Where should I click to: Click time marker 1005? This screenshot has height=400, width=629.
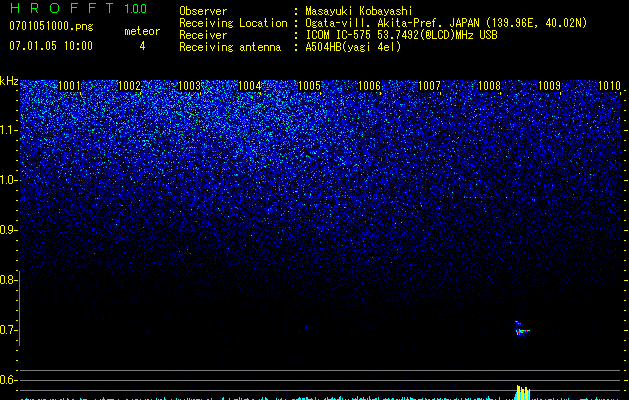[x=309, y=85]
